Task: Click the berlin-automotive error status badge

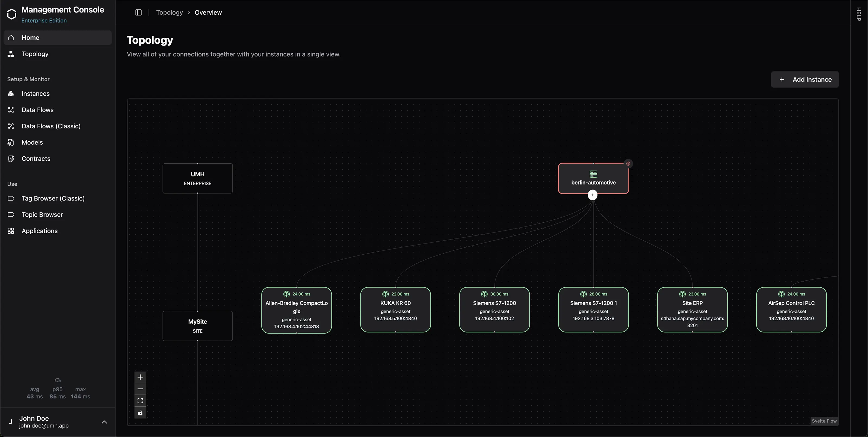Action: point(628,164)
